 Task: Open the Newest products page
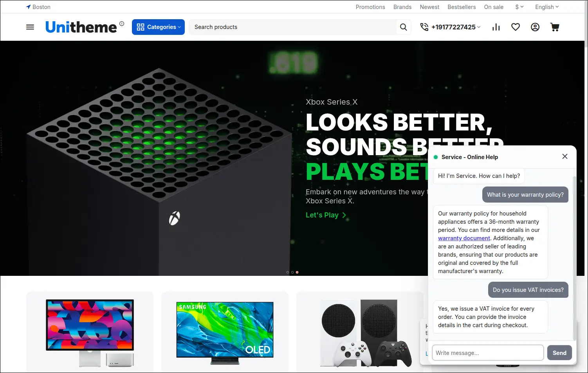point(429,7)
